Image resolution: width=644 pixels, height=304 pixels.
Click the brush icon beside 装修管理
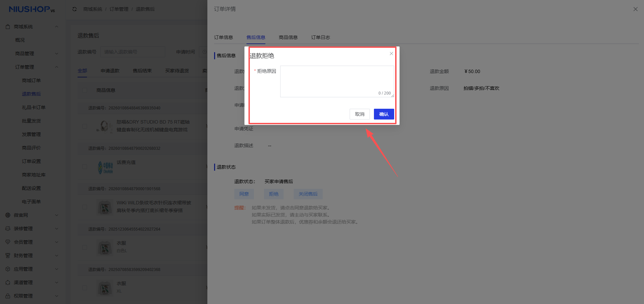pos(8,228)
